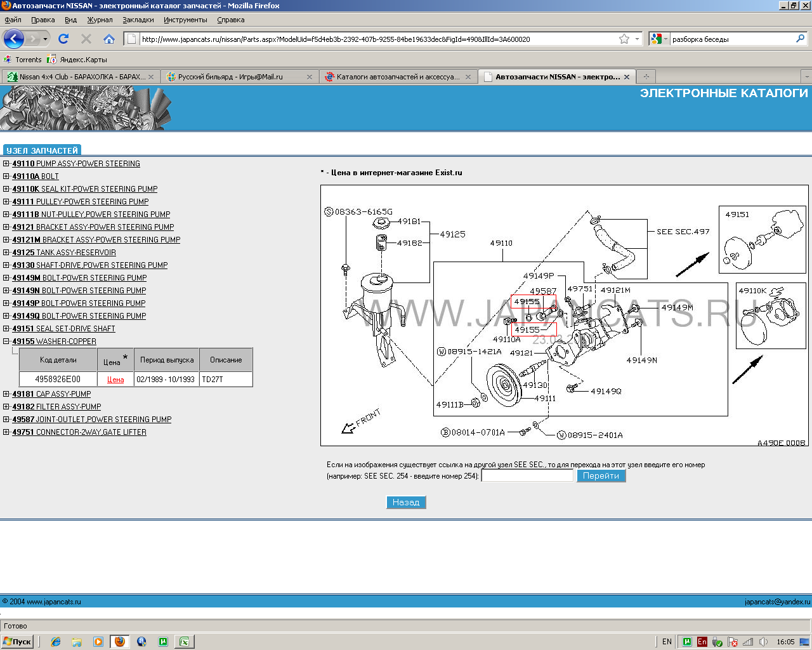This screenshot has height=650, width=812.
Task: Open the Правка menu
Action: pyautogui.click(x=43, y=20)
